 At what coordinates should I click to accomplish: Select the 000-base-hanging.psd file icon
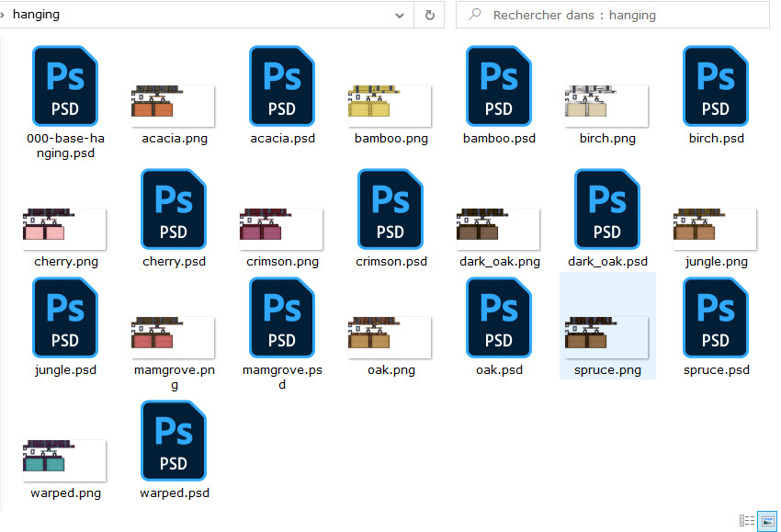[65, 86]
